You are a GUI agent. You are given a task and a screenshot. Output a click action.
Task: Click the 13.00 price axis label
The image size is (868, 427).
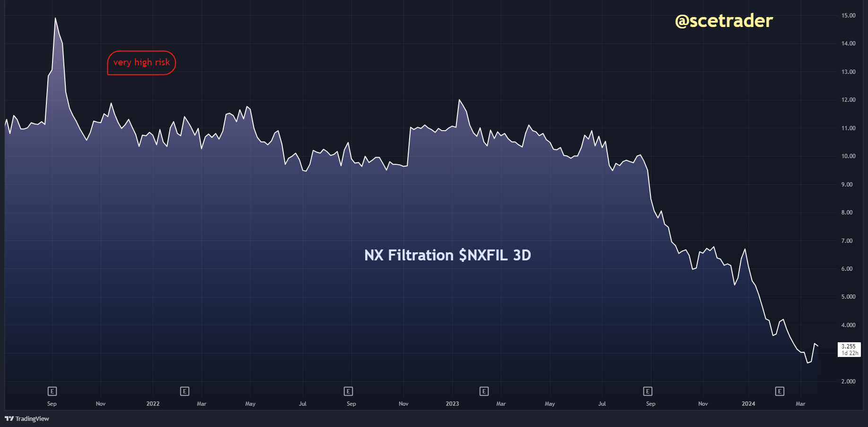849,72
